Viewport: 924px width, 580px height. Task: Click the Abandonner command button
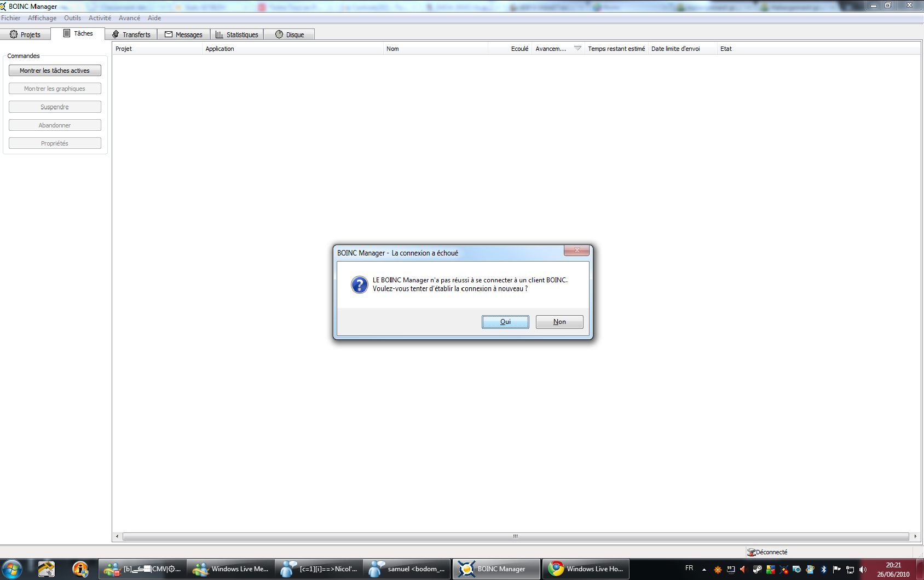coord(55,125)
